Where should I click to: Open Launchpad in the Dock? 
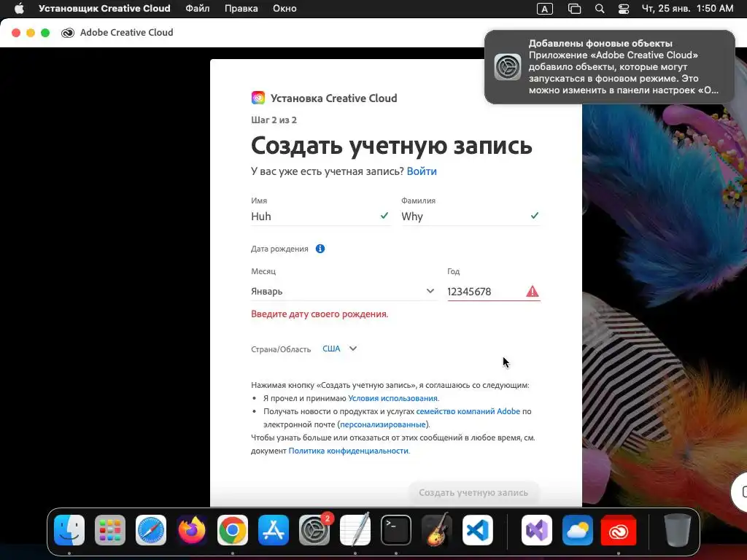[x=110, y=530]
